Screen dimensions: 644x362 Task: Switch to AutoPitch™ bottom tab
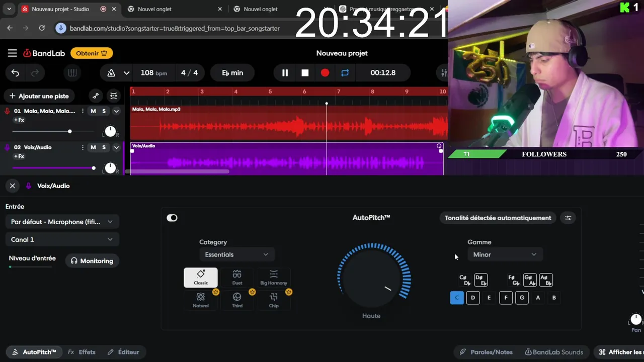34,352
